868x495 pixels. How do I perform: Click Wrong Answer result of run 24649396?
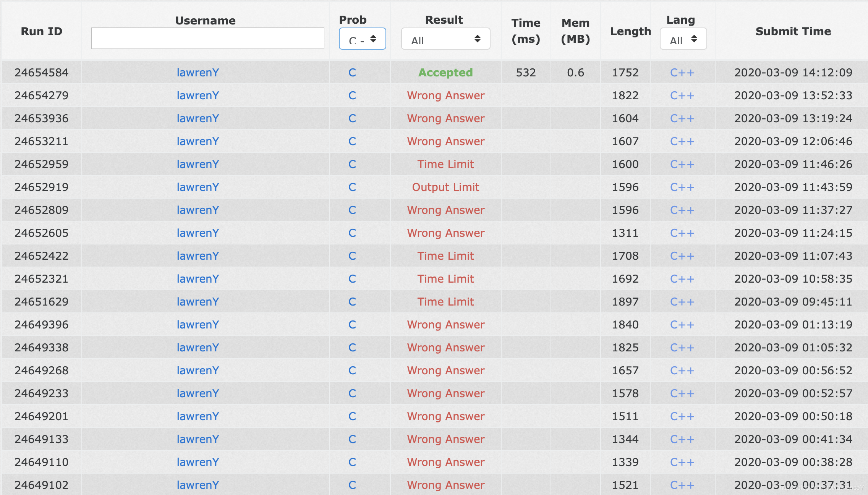pos(445,325)
